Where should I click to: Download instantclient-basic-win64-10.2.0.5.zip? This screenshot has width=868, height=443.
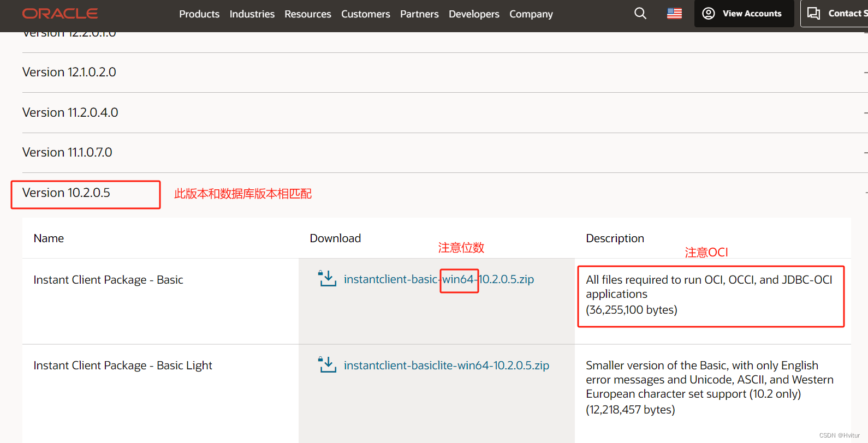439,279
